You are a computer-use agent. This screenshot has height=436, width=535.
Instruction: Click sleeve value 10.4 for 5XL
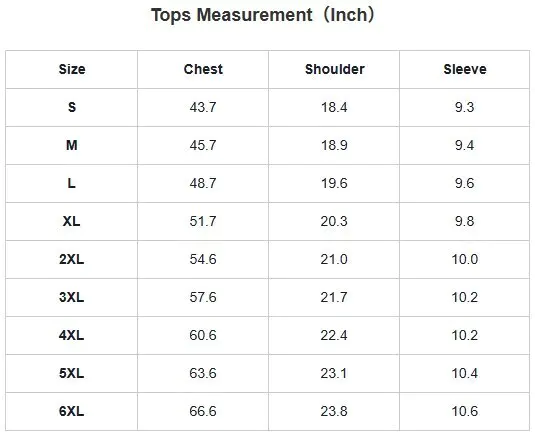point(465,373)
